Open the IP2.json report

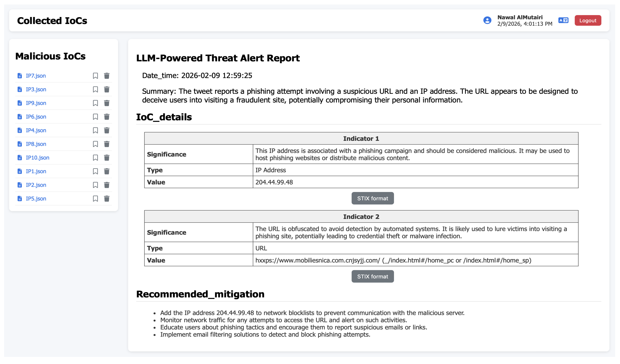point(36,185)
